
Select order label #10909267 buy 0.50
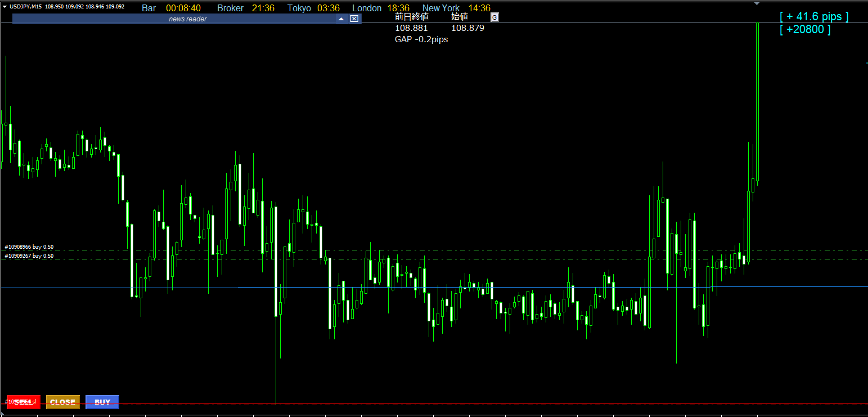29,256
